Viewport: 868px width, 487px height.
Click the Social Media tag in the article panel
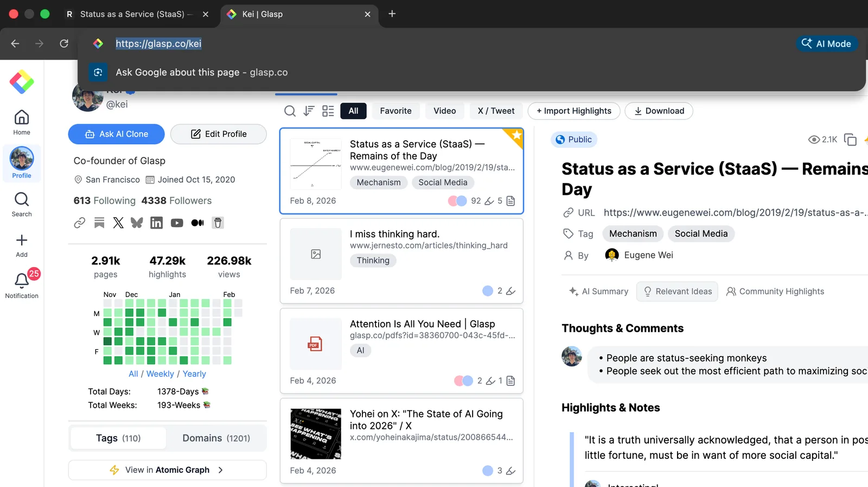click(x=701, y=234)
